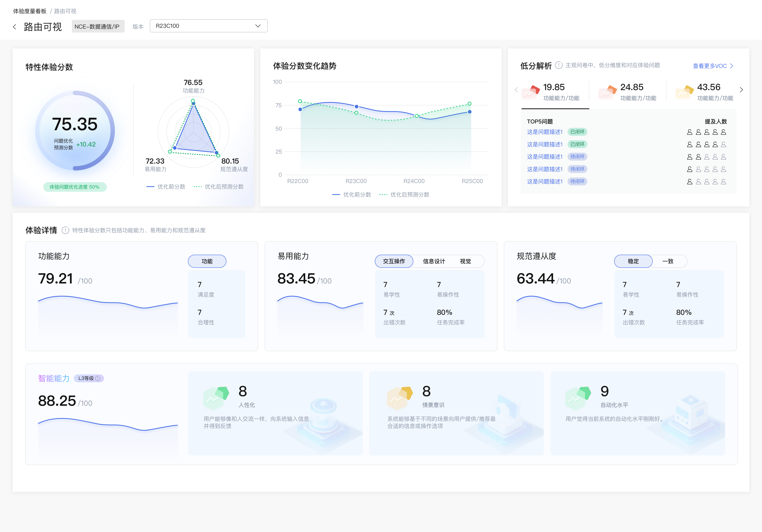Screen dimensions: 762x532
Task: Toggle 优化前分数 legend under trend chart
Action: (x=351, y=195)
